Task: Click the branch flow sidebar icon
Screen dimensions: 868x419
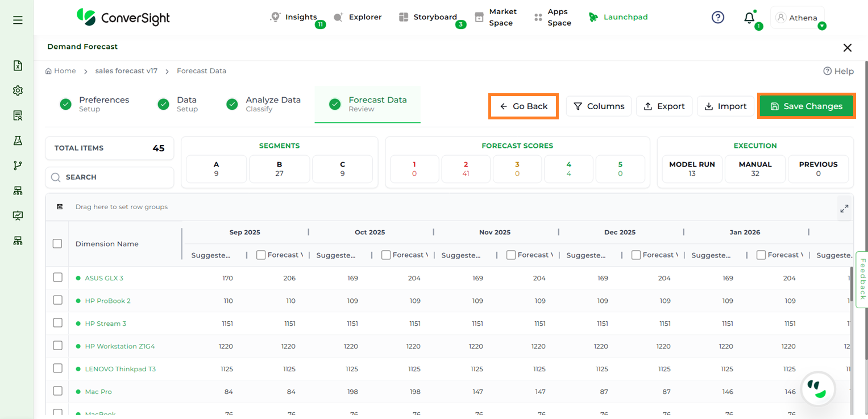Action: 18,165
